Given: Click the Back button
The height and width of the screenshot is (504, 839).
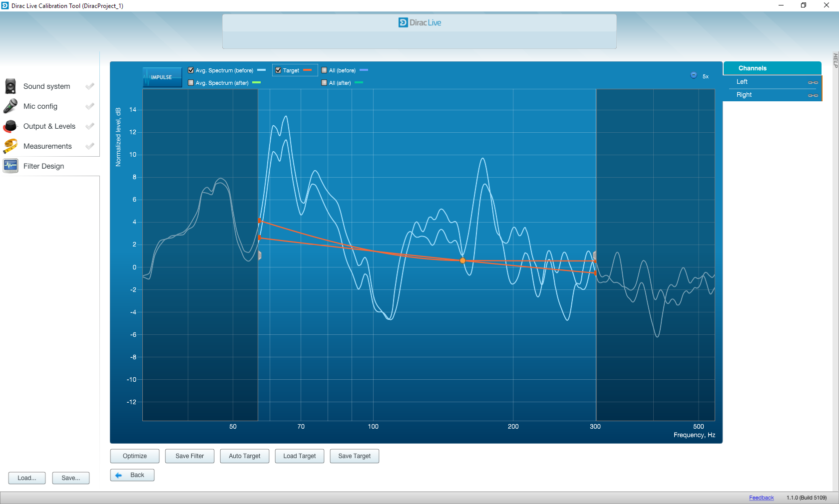Looking at the screenshot, I should tap(132, 475).
